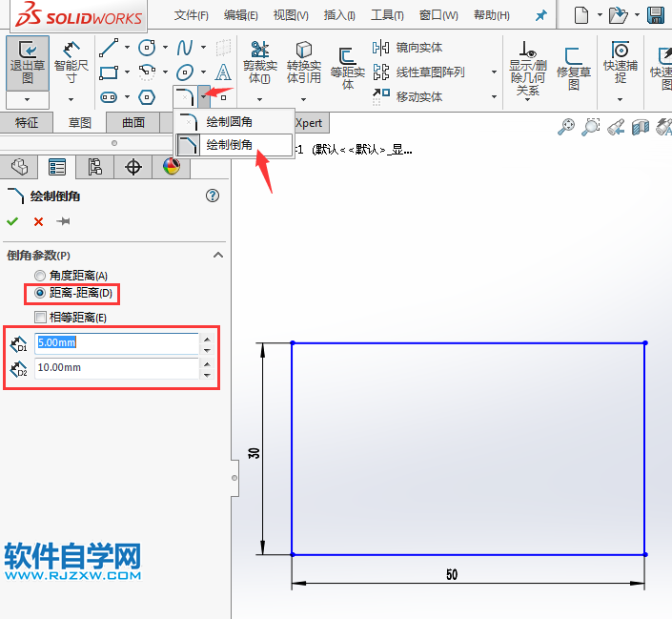Select the Trim Entities (剪裁实体) tool
Viewport: 672px width, 619px height.
[x=259, y=62]
